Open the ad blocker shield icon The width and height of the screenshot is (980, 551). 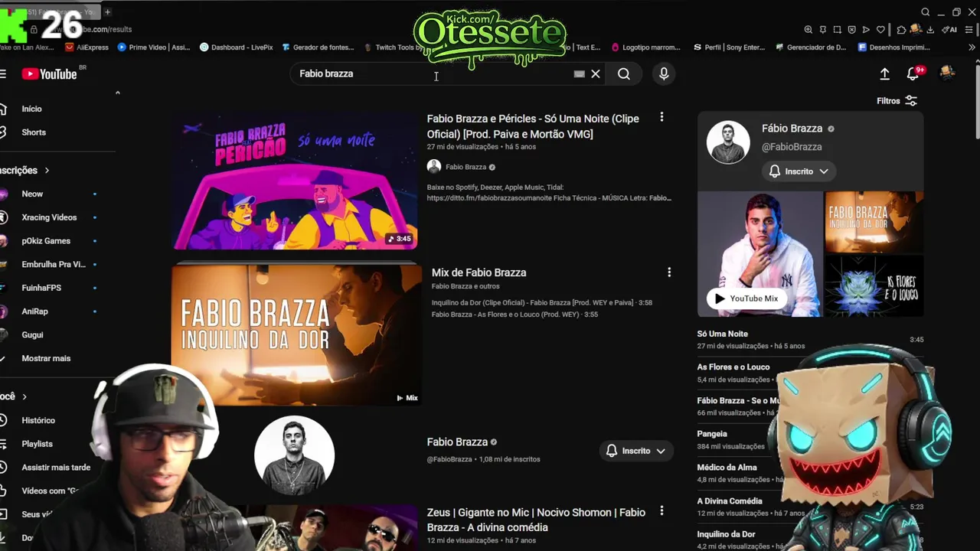[x=852, y=29]
